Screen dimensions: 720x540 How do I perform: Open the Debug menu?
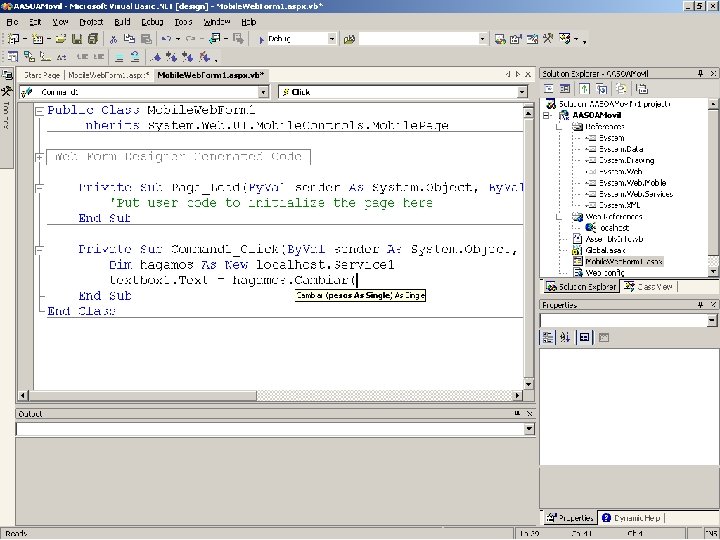(x=152, y=22)
